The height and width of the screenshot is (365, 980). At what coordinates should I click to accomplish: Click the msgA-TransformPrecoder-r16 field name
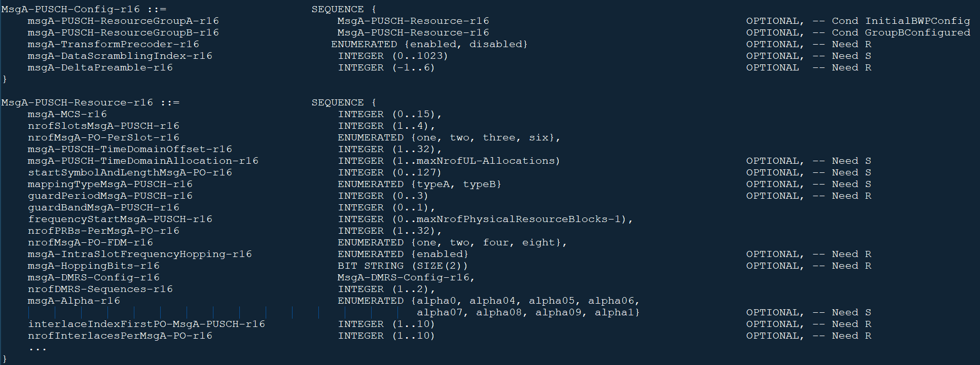[113, 44]
